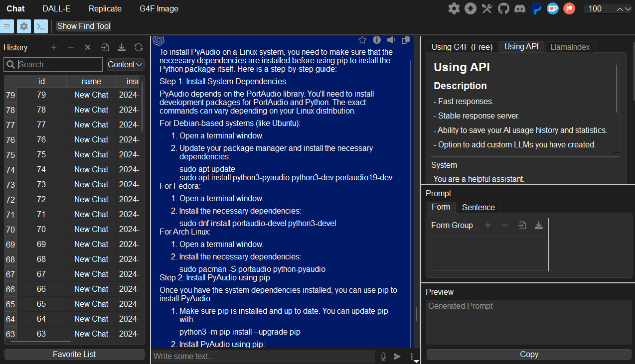Click the PayPal donation icon
Viewport: 635px width, 364px height.
536,8
